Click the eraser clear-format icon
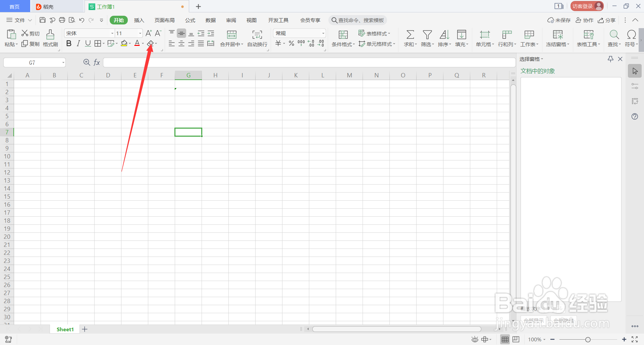 pyautogui.click(x=150, y=44)
